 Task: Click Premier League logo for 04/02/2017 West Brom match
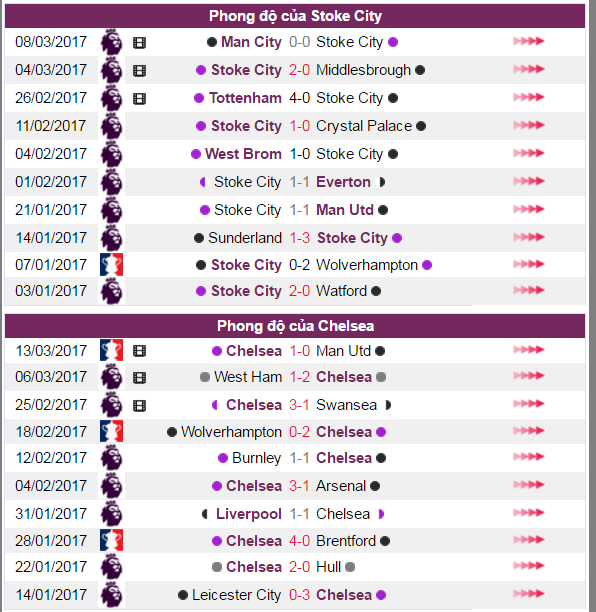coord(112,154)
